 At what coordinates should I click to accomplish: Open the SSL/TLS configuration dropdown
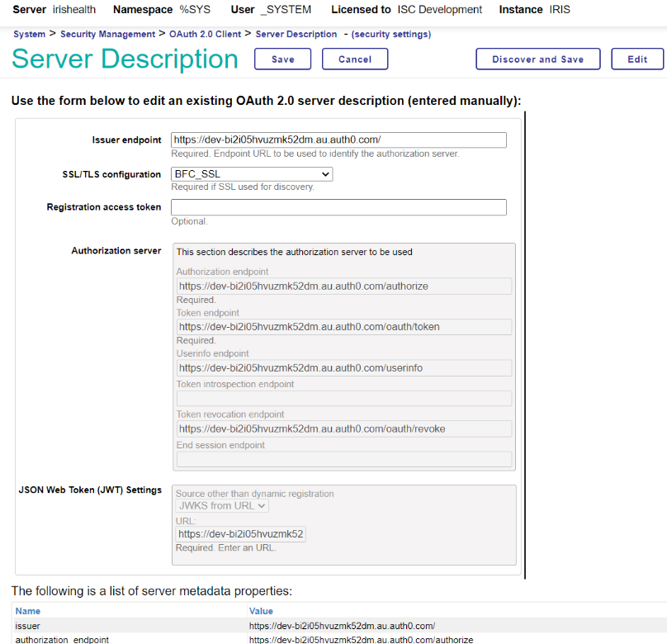tap(252, 174)
